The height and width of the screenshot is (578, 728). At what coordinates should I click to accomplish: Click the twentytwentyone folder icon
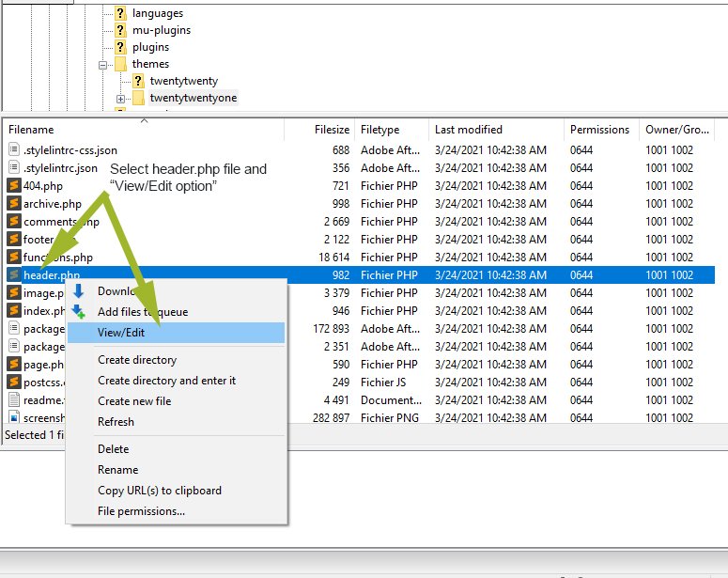point(138,98)
